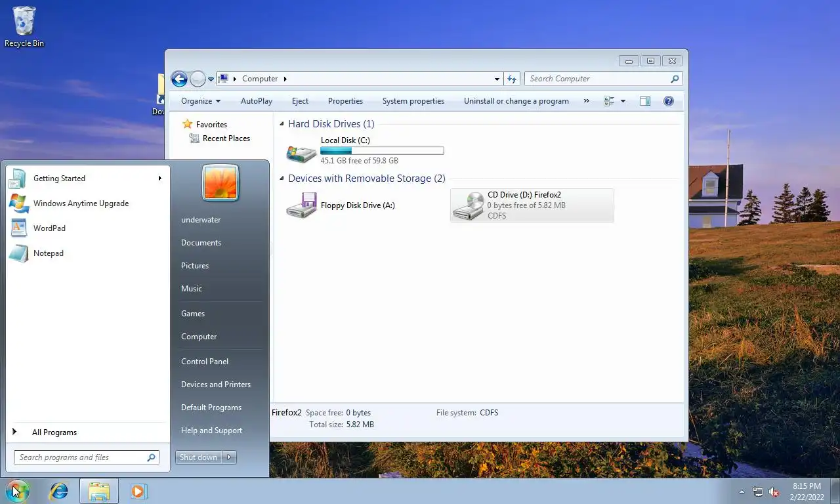Select Favorites in navigation pane
This screenshot has width=840, height=504.
pyautogui.click(x=211, y=125)
